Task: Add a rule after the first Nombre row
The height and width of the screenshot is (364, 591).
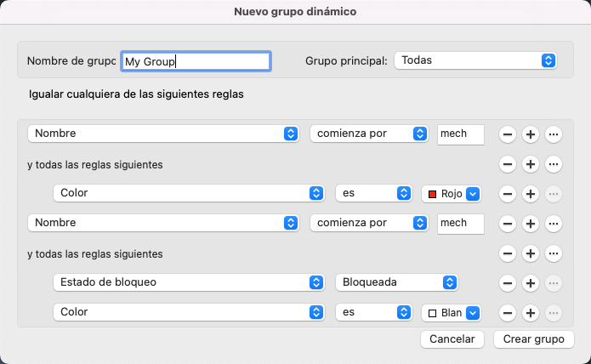Action: (530, 134)
